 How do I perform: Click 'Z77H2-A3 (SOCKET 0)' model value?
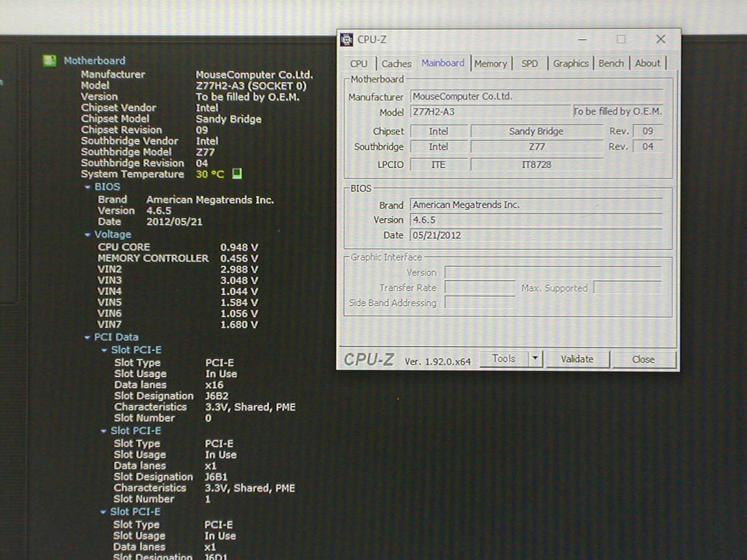tap(251, 85)
